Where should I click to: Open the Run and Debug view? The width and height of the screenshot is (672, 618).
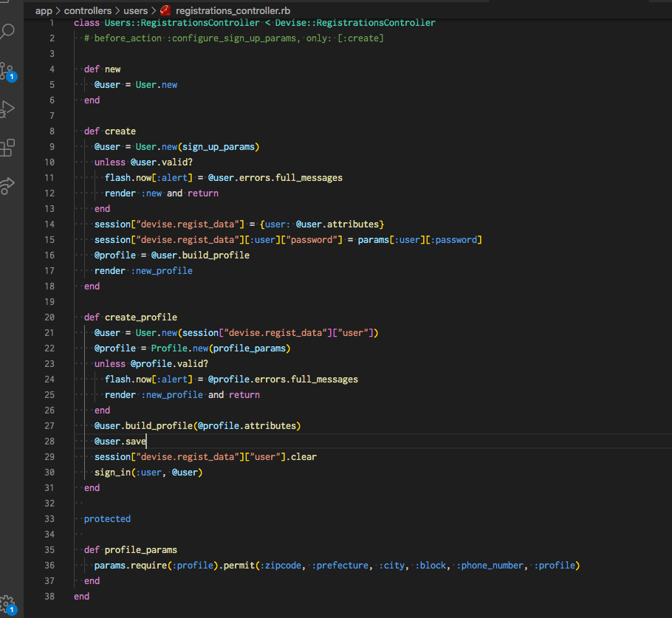7,109
